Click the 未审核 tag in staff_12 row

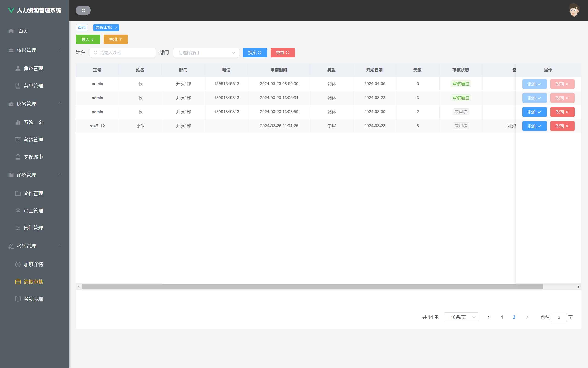[461, 126]
